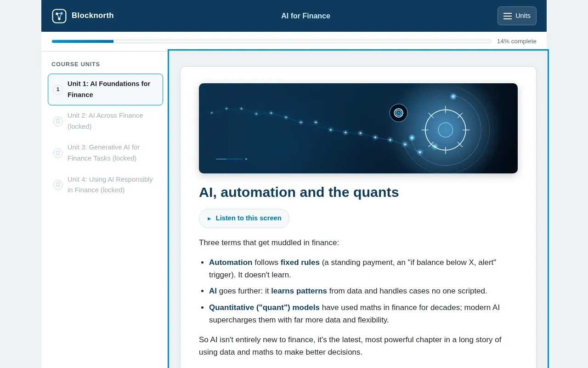The height and width of the screenshot is (368, 588).
Task: Click the AI for Finance course title
Action: click(x=305, y=16)
